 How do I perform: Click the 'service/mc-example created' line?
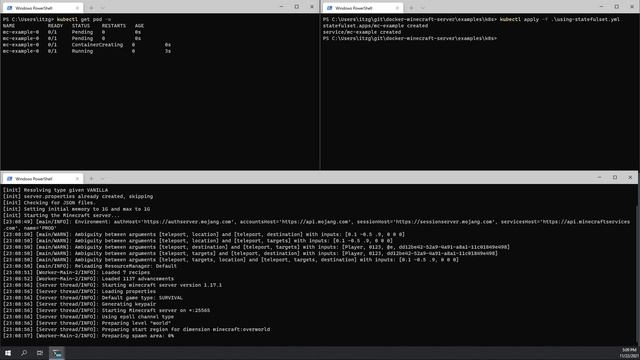362,32
